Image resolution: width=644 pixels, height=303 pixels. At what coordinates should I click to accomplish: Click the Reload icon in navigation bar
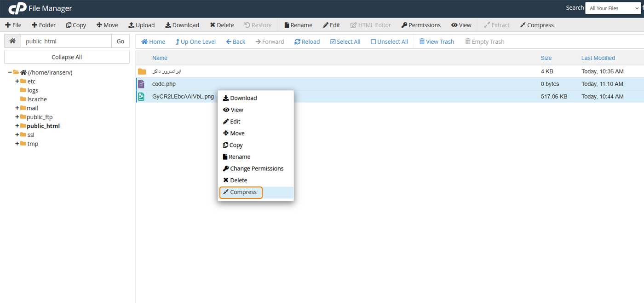point(298,42)
